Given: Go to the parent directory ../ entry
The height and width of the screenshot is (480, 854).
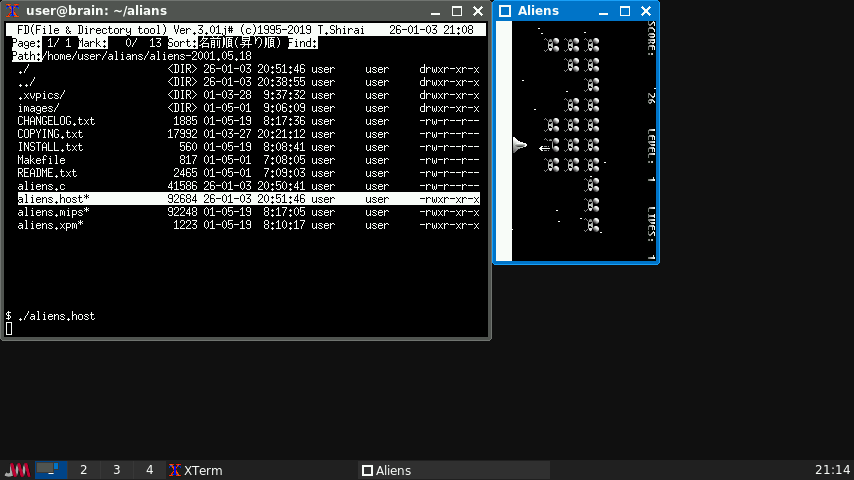Looking at the screenshot, I should (27, 82).
